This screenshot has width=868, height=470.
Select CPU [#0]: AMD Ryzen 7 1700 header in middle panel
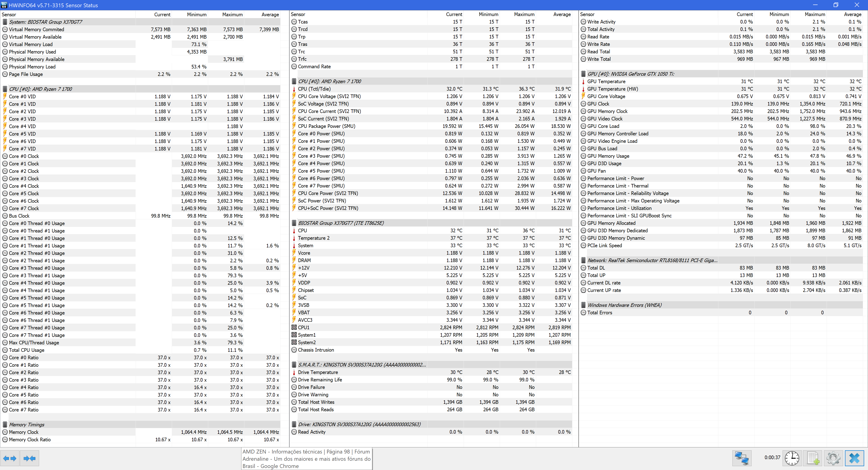(x=431, y=82)
